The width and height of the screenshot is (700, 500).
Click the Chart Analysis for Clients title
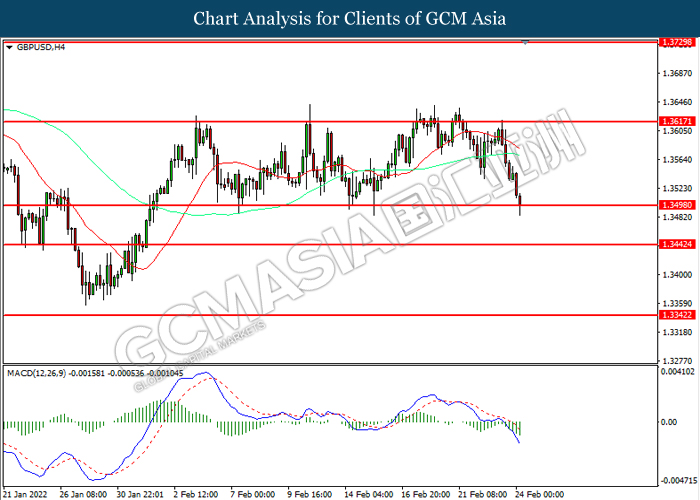click(x=350, y=19)
